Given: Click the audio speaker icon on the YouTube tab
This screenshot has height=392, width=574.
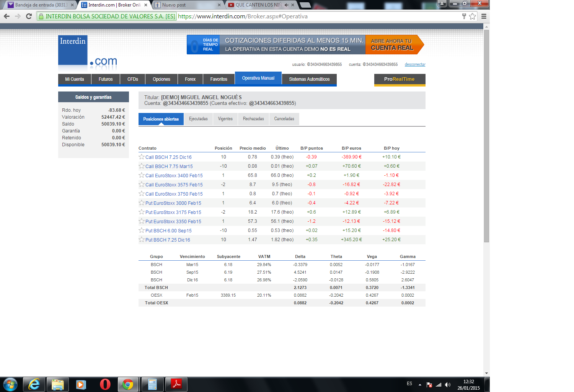Looking at the screenshot, I should (x=286, y=5).
